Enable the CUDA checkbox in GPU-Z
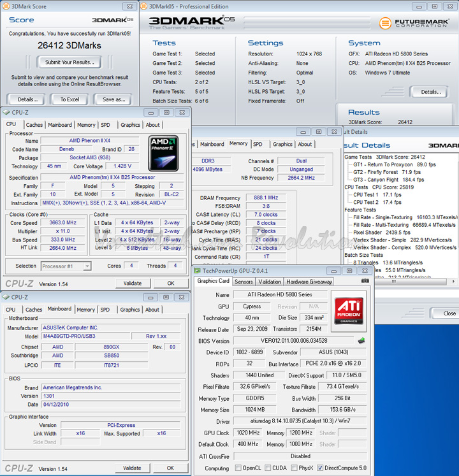This screenshot has width=459, height=476. 268,468
